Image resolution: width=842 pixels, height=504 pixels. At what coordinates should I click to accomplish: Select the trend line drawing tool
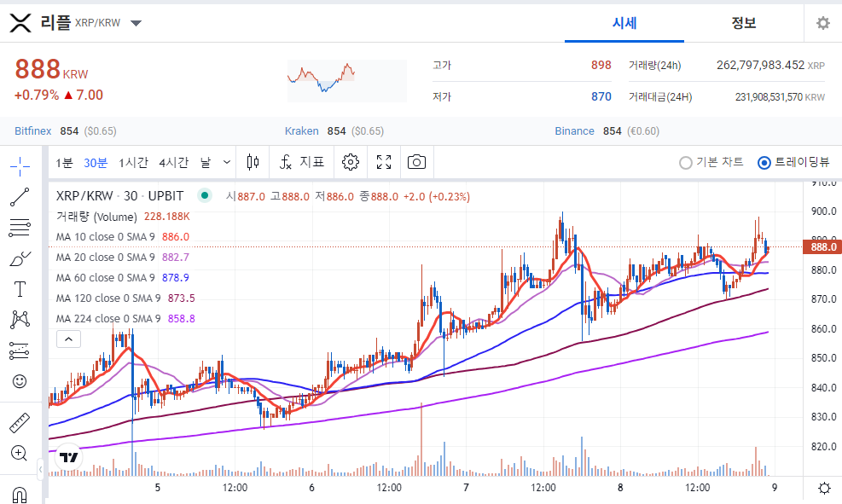pos(20,197)
